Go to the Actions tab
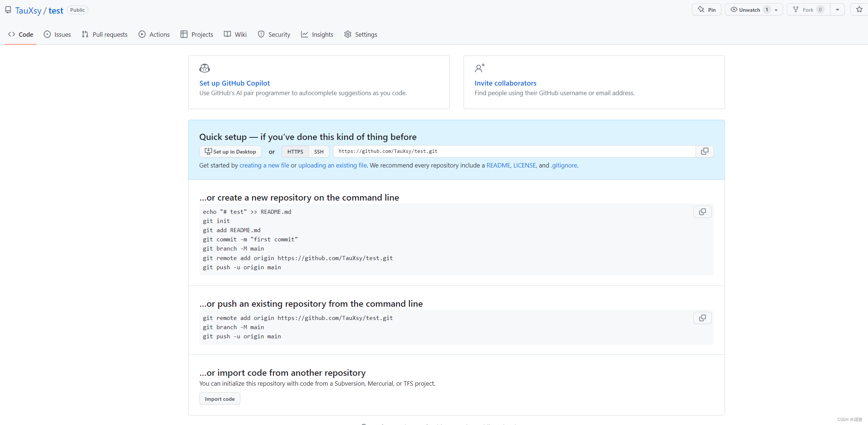Image resolution: width=868 pixels, height=425 pixels. (154, 34)
